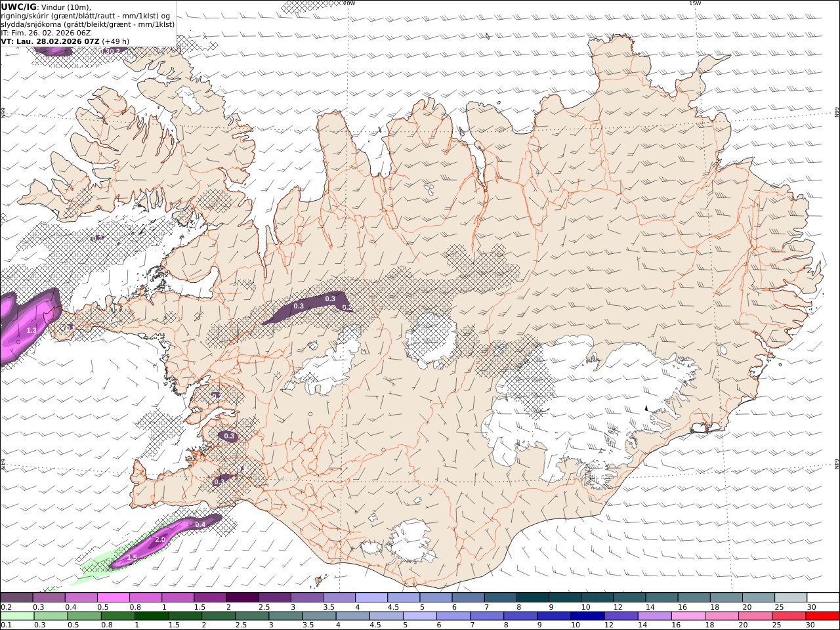
Task: Click bottom legend swatch between 20 and 25
Action: [x=755, y=616]
